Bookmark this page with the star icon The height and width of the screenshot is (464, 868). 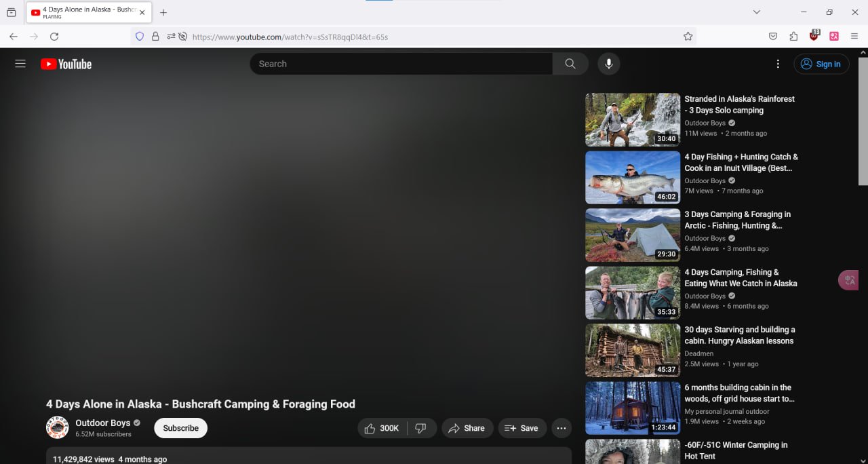688,37
